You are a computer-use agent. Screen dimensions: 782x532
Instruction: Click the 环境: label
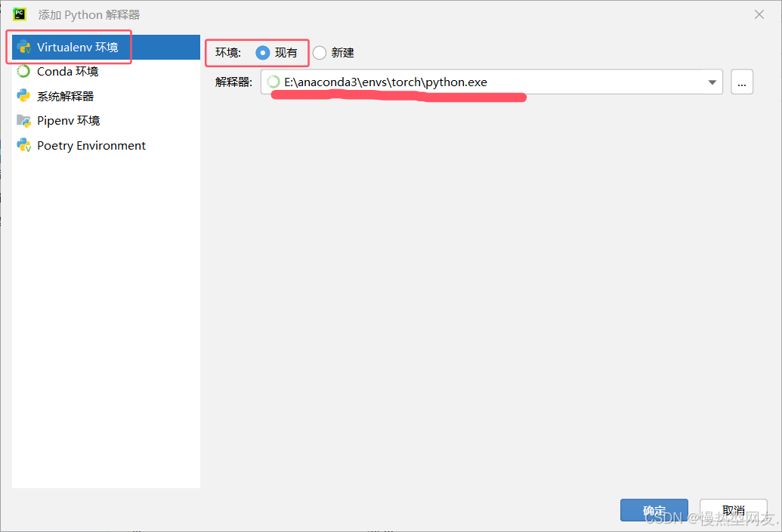228,53
